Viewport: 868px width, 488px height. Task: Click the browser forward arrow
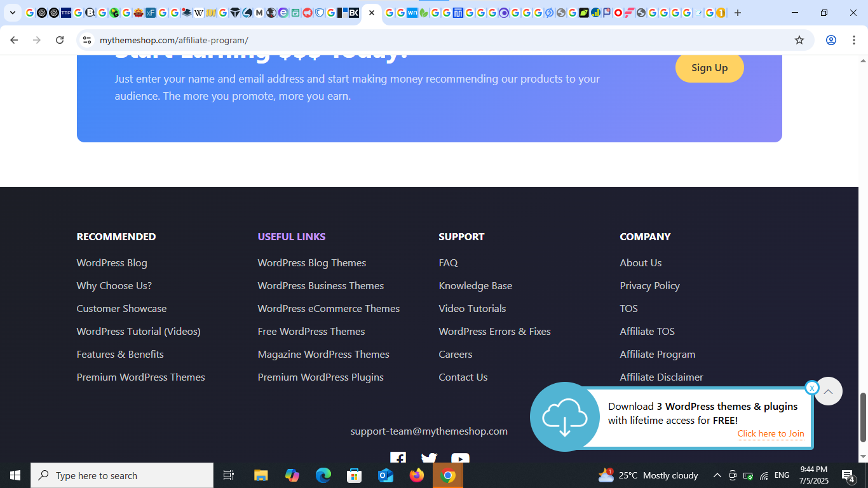(x=37, y=40)
